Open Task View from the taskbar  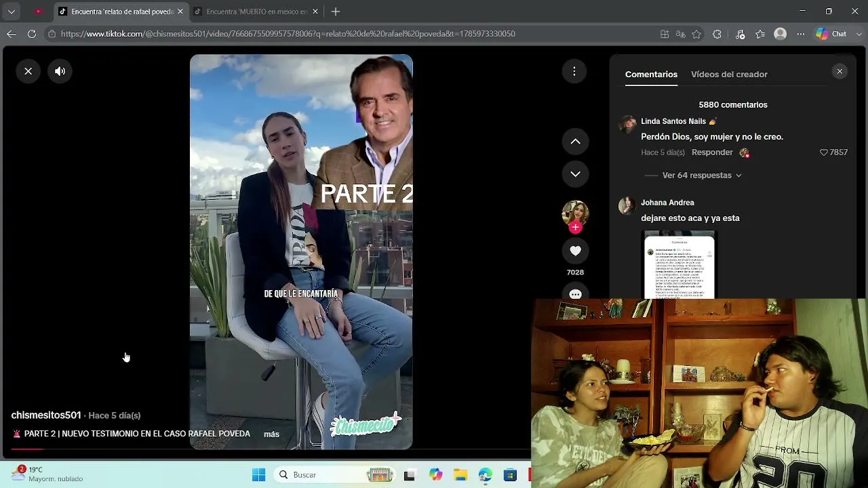[409, 475]
